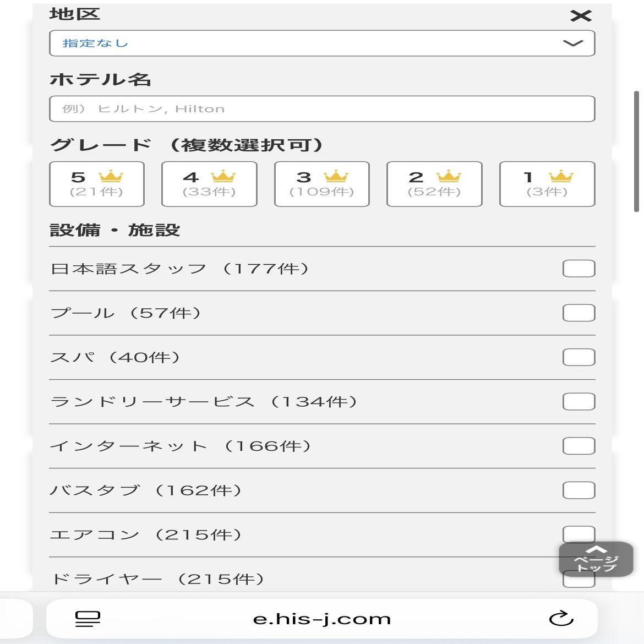Tap the e.his-j.com address bar
Image resolution: width=644 pixels, height=644 pixels.
click(x=322, y=619)
